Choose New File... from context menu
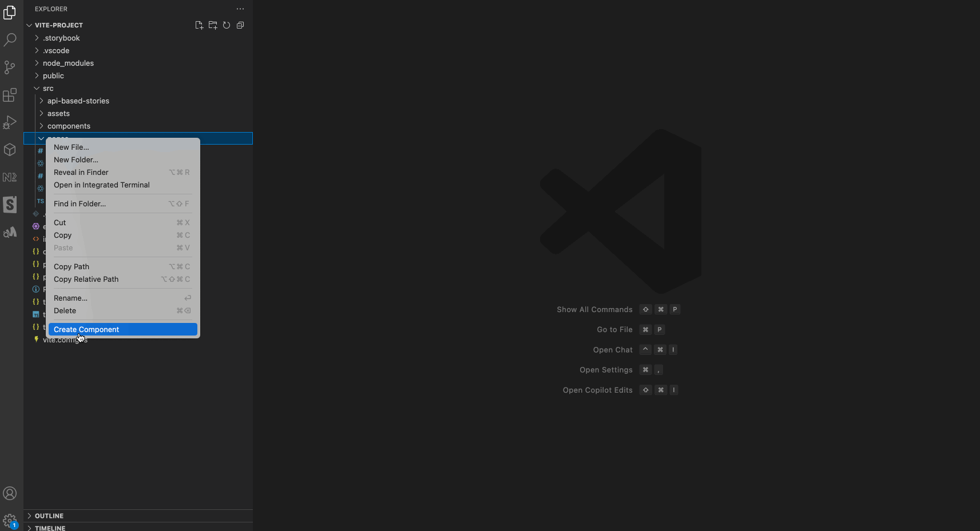Viewport: 980px width, 531px height. (123, 147)
